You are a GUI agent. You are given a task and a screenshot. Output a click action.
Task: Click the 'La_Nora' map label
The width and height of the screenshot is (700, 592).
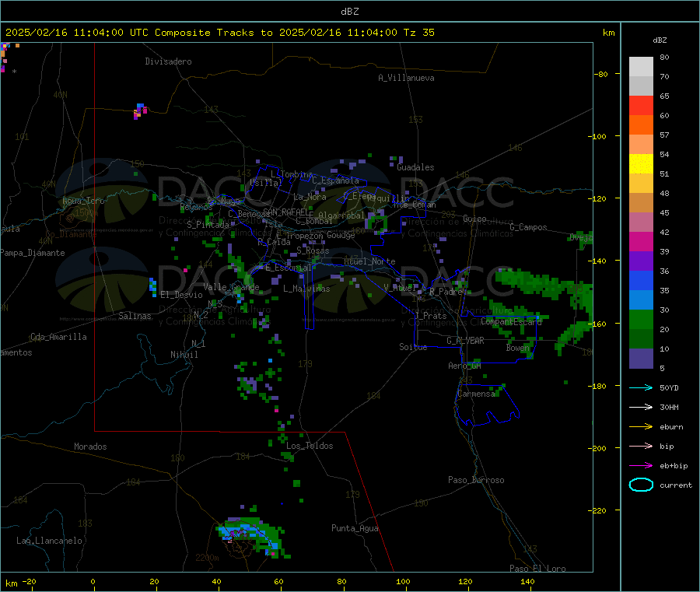coord(310,197)
